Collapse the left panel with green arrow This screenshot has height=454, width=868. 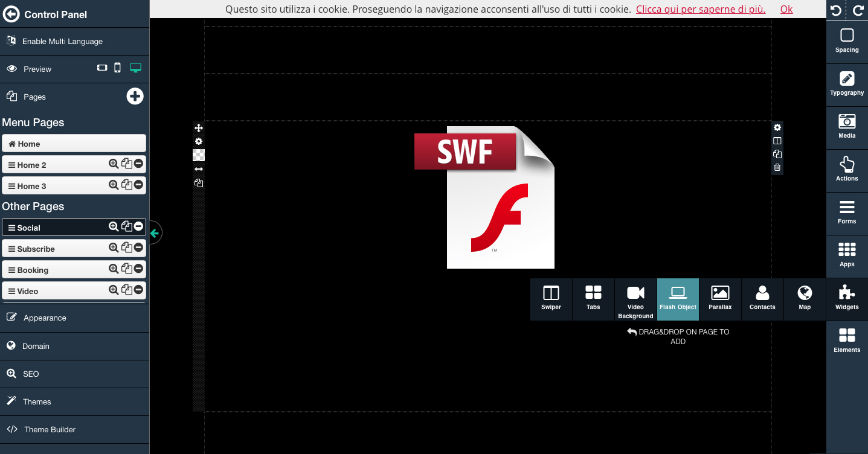click(155, 233)
